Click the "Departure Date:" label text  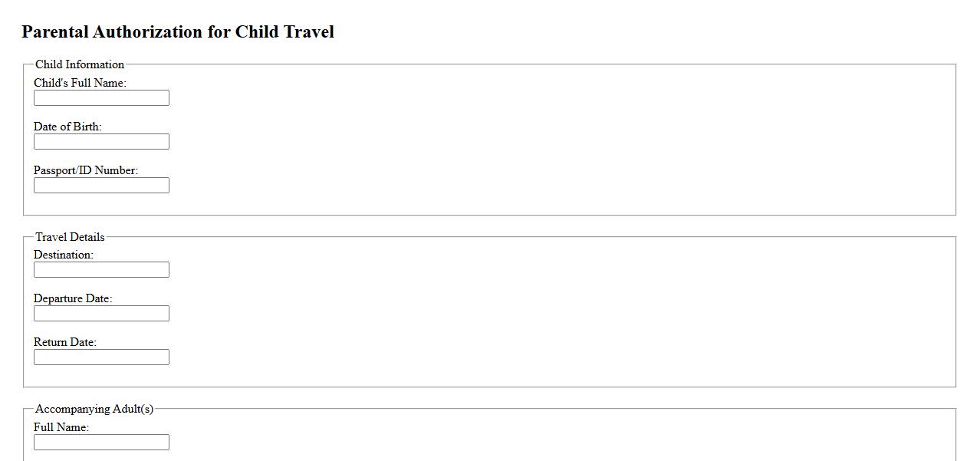click(x=73, y=298)
